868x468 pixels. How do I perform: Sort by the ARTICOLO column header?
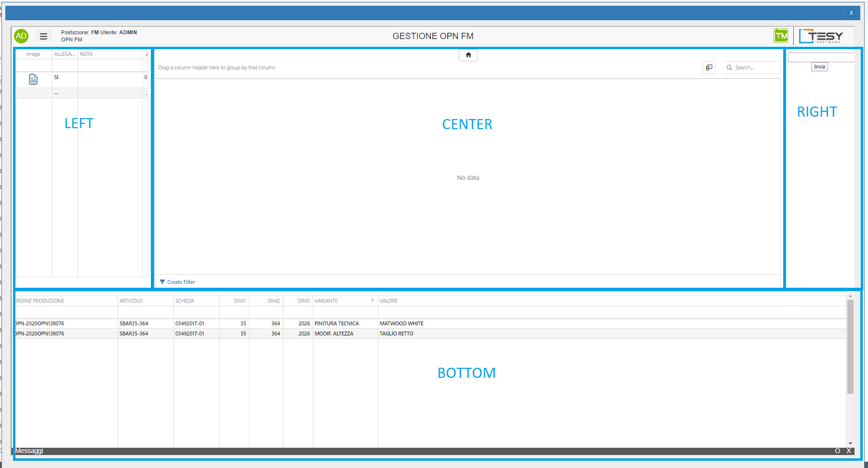(x=131, y=301)
